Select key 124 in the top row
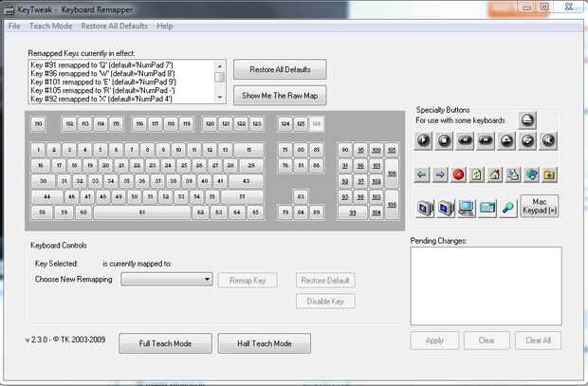 coord(285,124)
